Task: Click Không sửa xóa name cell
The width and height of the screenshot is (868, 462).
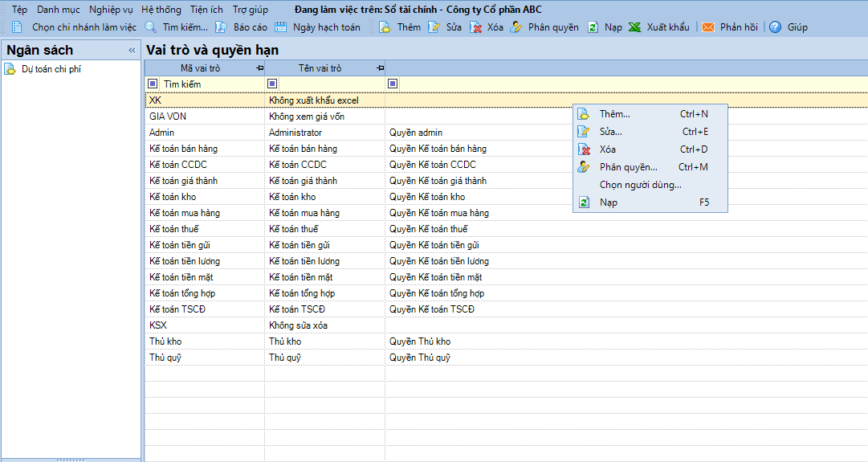Action: point(325,325)
